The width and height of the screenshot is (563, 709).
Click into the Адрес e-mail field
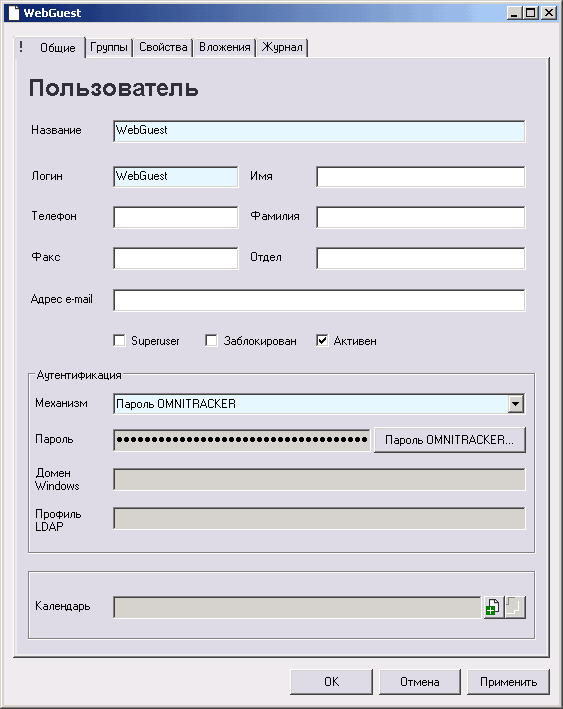click(x=319, y=300)
